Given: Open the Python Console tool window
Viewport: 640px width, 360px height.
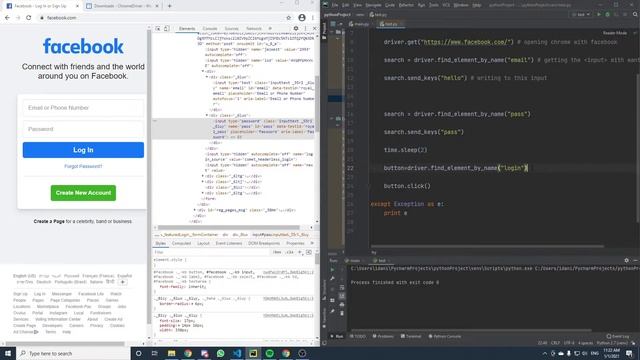Looking at the screenshot, I should coord(444,336).
